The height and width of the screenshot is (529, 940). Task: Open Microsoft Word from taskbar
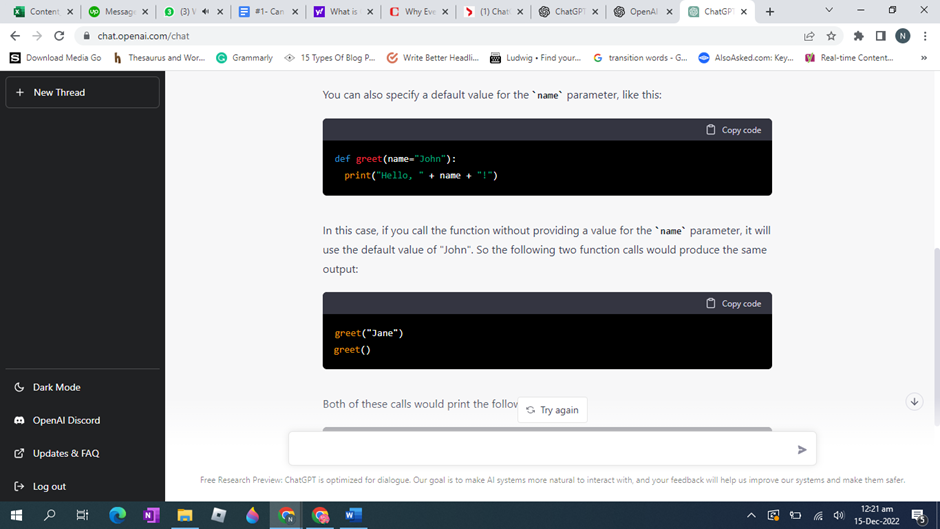pos(354,515)
